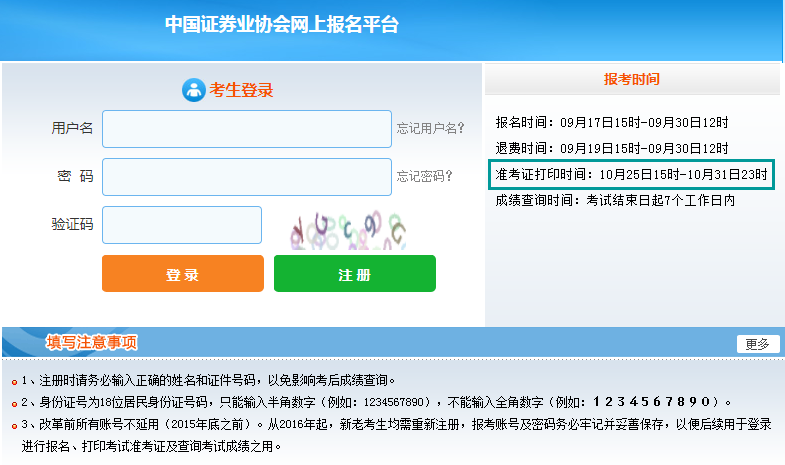The width and height of the screenshot is (785, 465).
Task: Click the 退费时间 schedule line
Action: pyautogui.click(x=612, y=148)
